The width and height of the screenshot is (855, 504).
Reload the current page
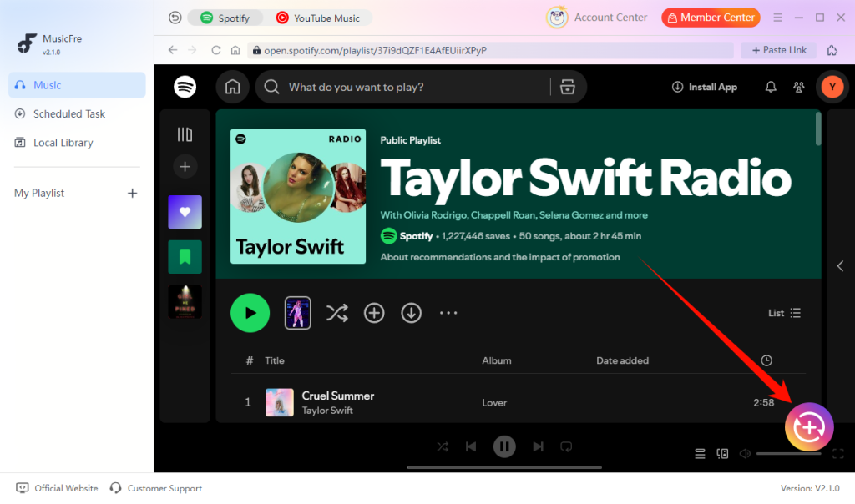(x=216, y=50)
